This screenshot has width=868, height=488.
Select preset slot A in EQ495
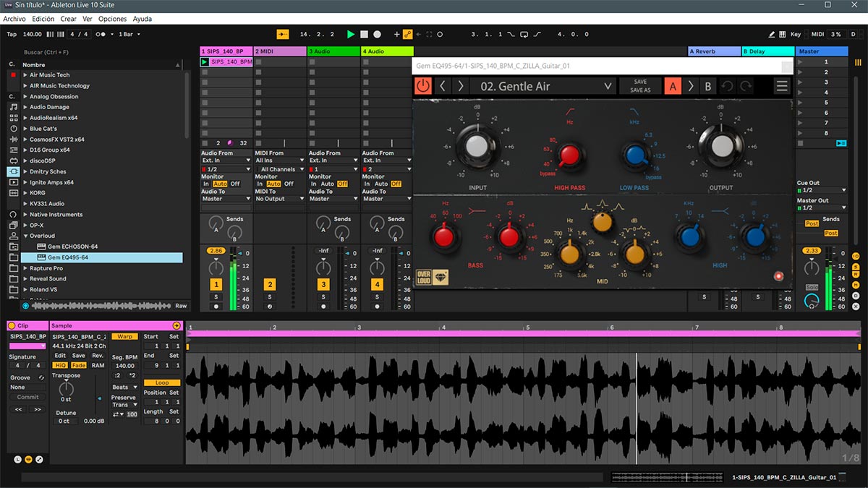[x=673, y=86]
